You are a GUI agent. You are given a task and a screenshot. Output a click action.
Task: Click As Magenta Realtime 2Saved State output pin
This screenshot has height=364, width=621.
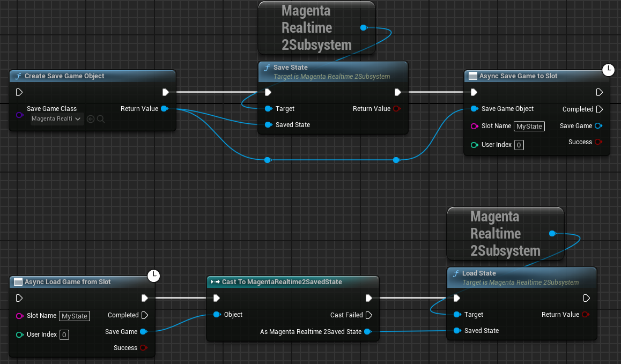click(x=367, y=332)
